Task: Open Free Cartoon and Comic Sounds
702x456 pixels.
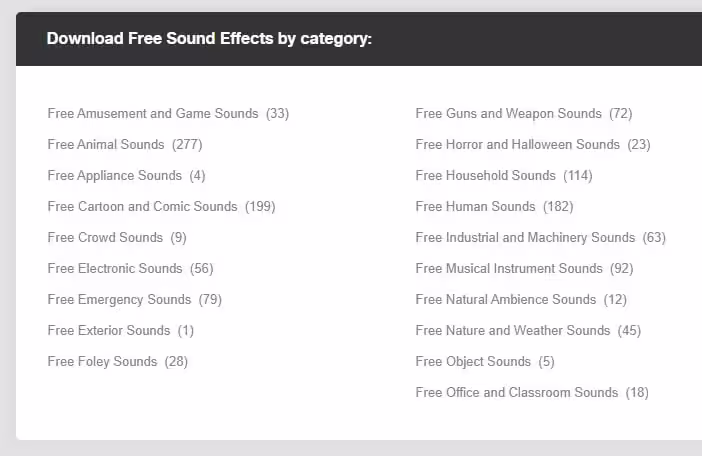Action: point(143,207)
